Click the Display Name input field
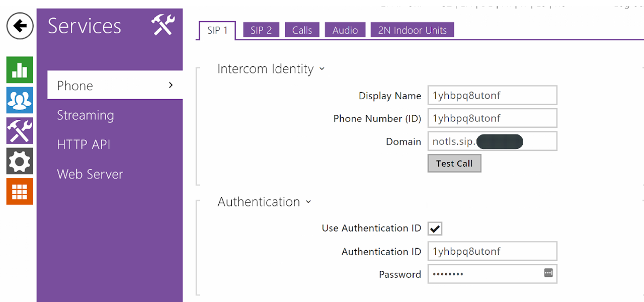This screenshot has height=302, width=644. [x=492, y=96]
